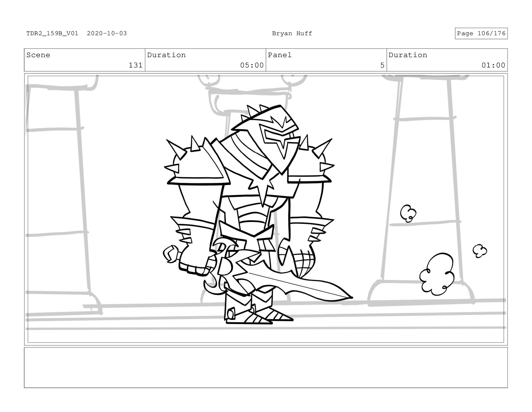Click the empty notes box below the panel
This screenshot has height=412, width=532.
click(x=266, y=367)
